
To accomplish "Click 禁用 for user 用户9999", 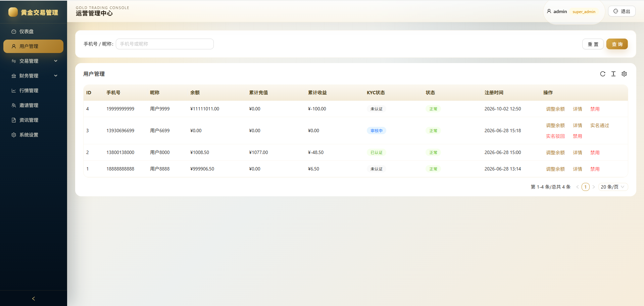I will pyautogui.click(x=595, y=109).
